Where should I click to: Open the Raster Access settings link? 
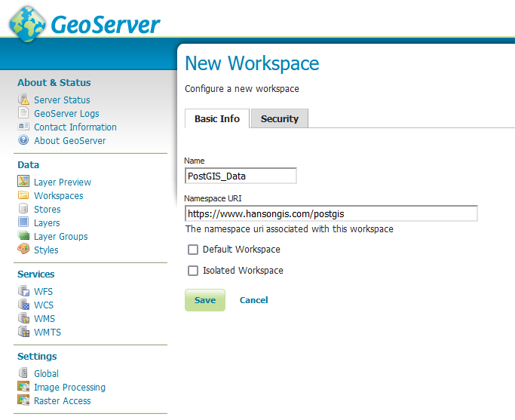point(63,401)
